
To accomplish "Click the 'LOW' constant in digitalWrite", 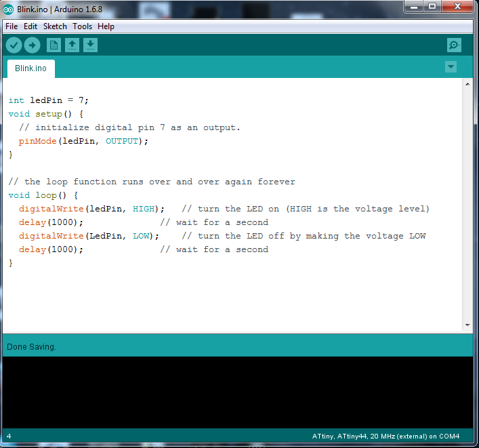I will (x=141, y=236).
